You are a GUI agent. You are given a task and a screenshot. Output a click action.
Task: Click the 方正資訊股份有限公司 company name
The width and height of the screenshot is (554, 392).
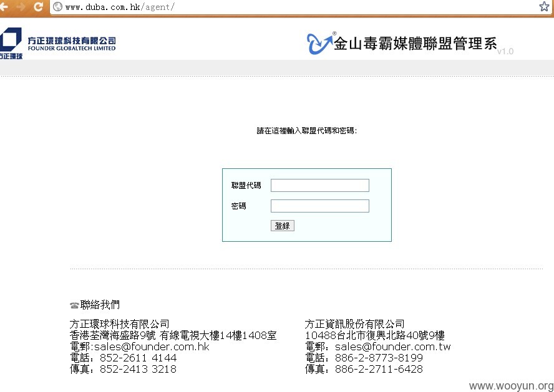355,324
